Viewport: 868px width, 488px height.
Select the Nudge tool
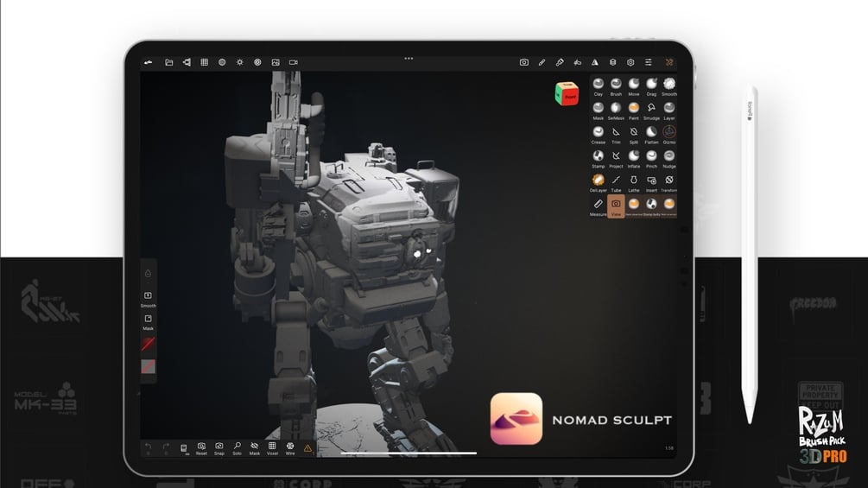(x=668, y=158)
